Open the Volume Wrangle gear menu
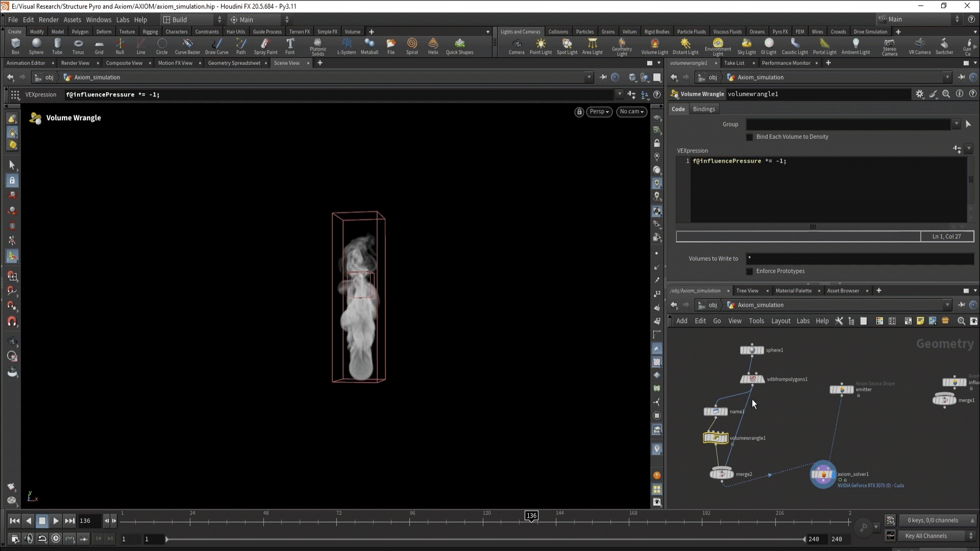 coord(919,94)
